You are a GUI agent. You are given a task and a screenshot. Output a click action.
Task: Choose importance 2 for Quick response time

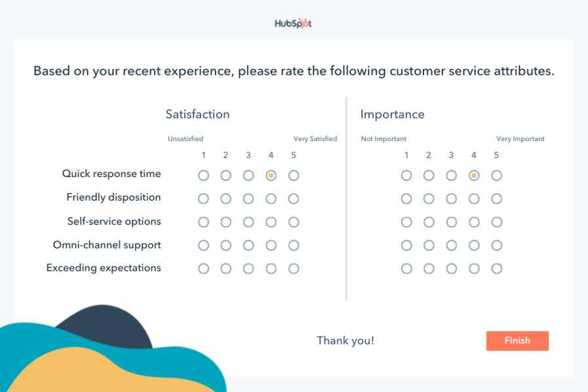coord(429,176)
